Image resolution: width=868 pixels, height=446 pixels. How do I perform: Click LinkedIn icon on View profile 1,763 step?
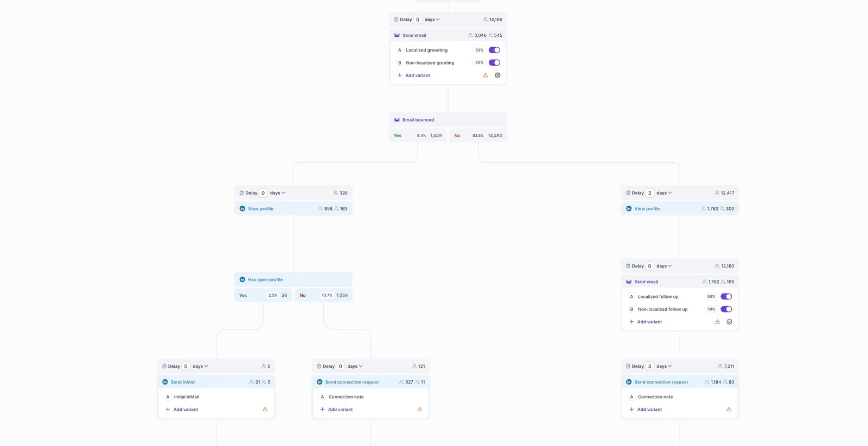tap(629, 208)
